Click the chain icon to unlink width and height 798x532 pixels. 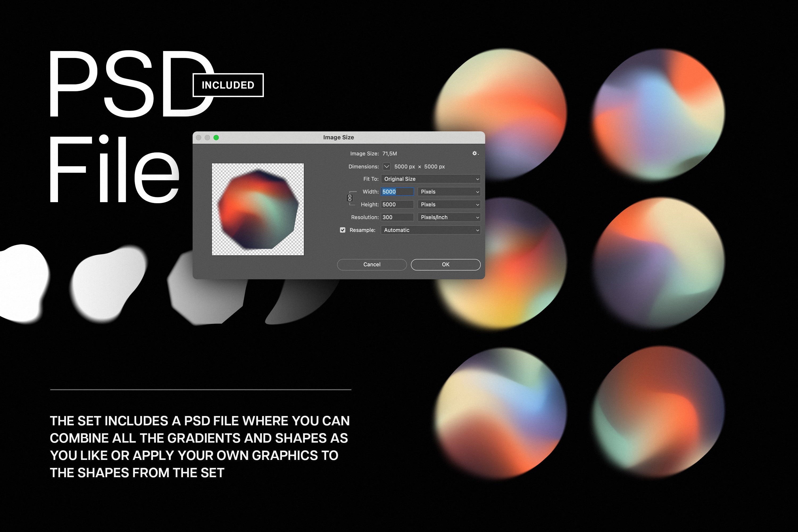(350, 198)
